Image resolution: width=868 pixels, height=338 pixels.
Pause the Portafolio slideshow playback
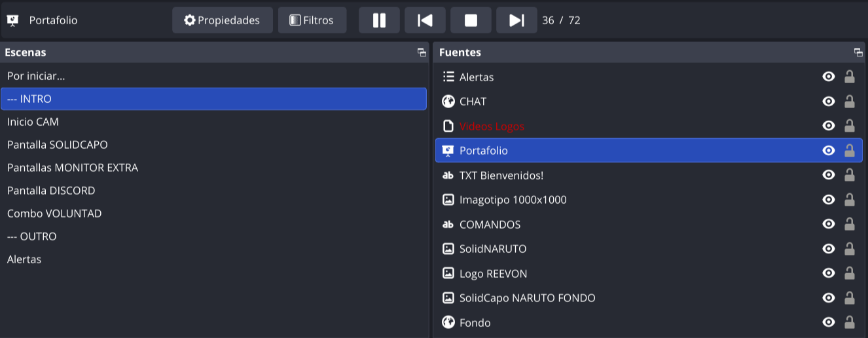379,20
